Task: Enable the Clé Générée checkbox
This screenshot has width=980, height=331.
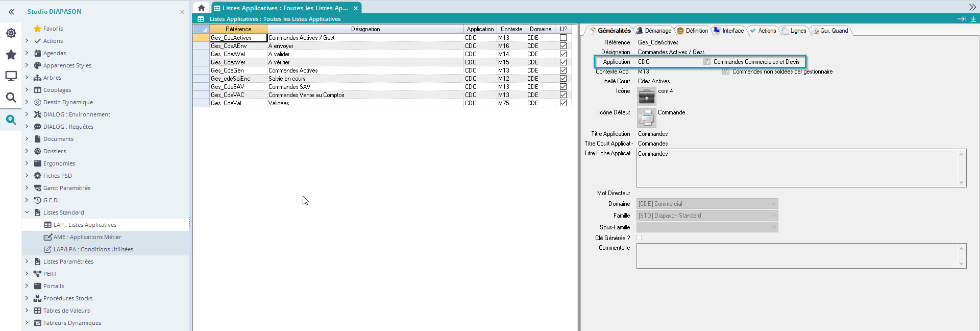Action: point(639,238)
